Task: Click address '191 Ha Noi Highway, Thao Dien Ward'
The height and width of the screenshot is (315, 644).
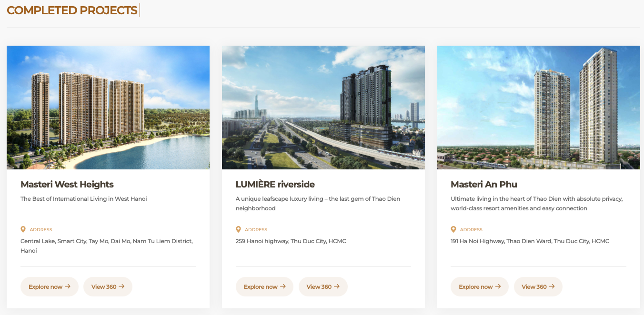Action: [530, 241]
